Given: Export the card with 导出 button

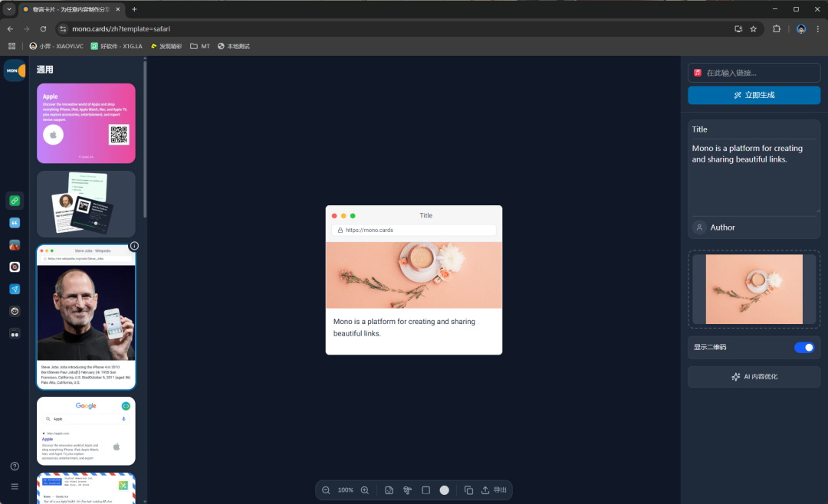Looking at the screenshot, I should point(494,490).
